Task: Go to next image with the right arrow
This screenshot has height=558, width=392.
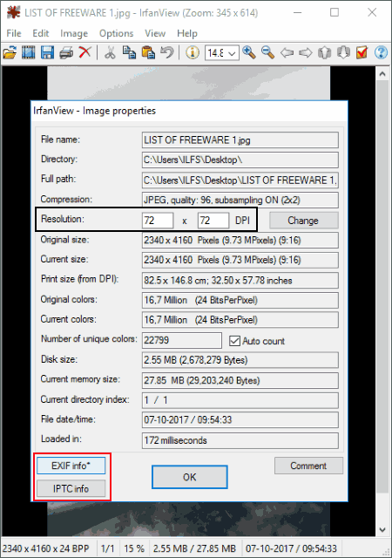Action: (306, 52)
